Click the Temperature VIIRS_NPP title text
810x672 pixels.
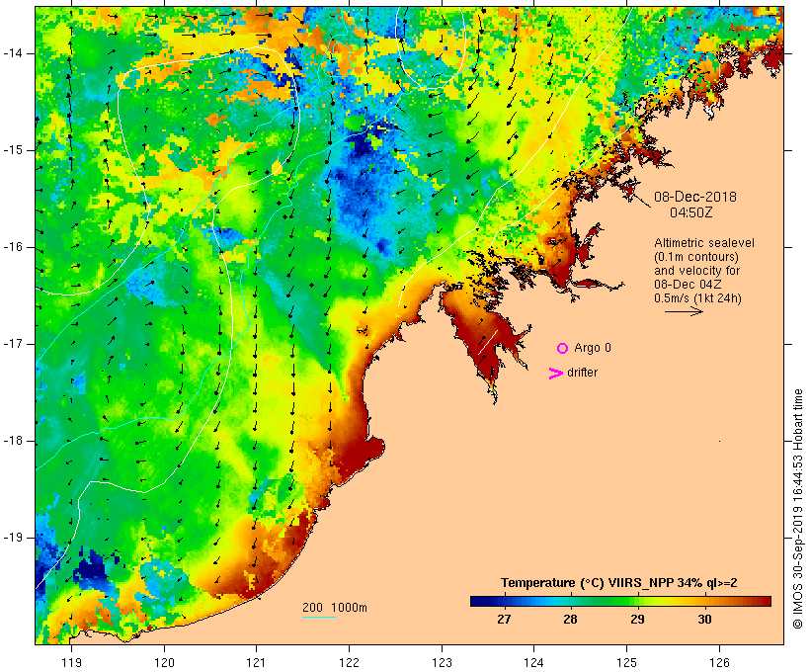pyautogui.click(x=619, y=583)
